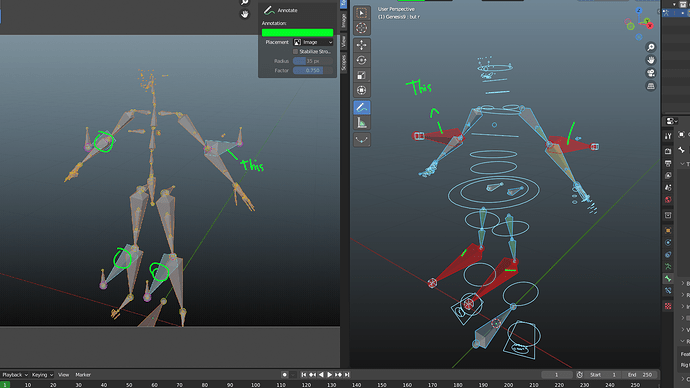Open Object properties tab

pos(668,231)
